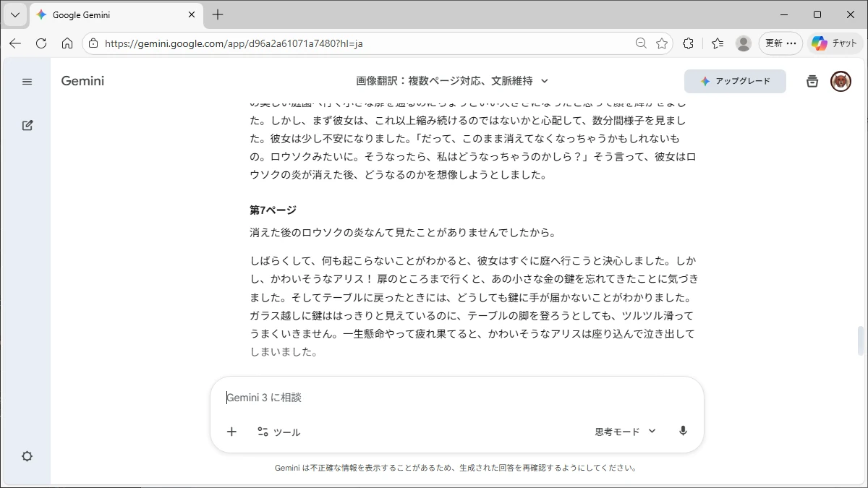Open the stacked library icon beside the avatar
The image size is (868, 488).
(812, 81)
